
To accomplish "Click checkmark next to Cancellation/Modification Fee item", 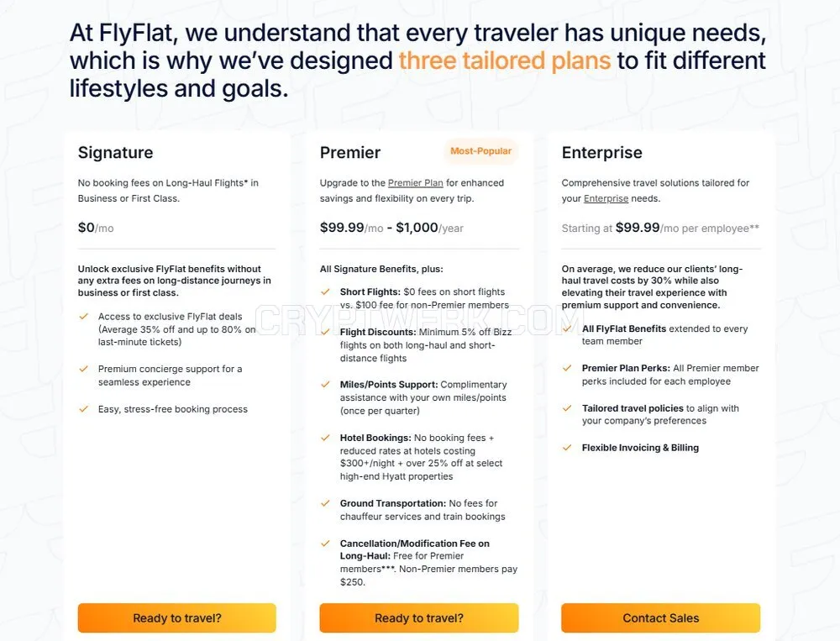I will pyautogui.click(x=325, y=543).
